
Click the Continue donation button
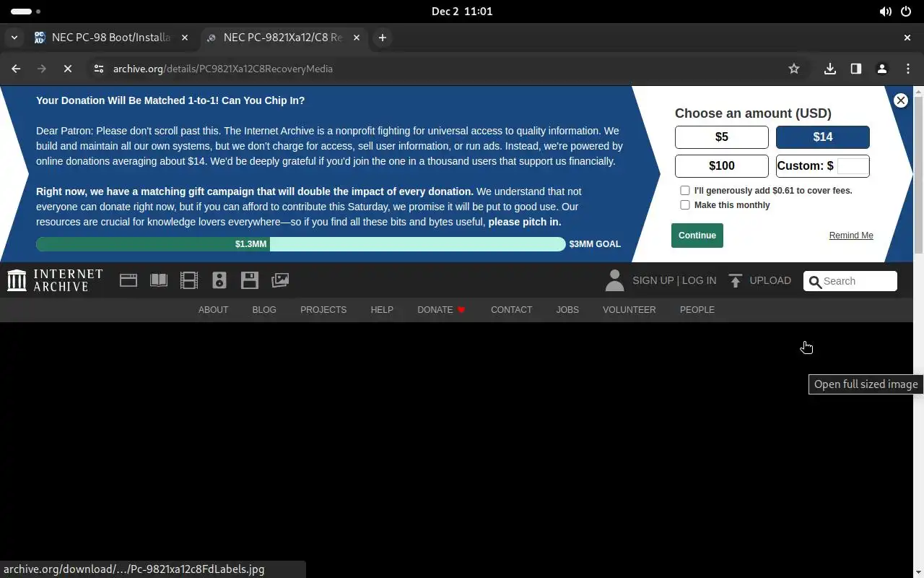pyautogui.click(x=697, y=236)
